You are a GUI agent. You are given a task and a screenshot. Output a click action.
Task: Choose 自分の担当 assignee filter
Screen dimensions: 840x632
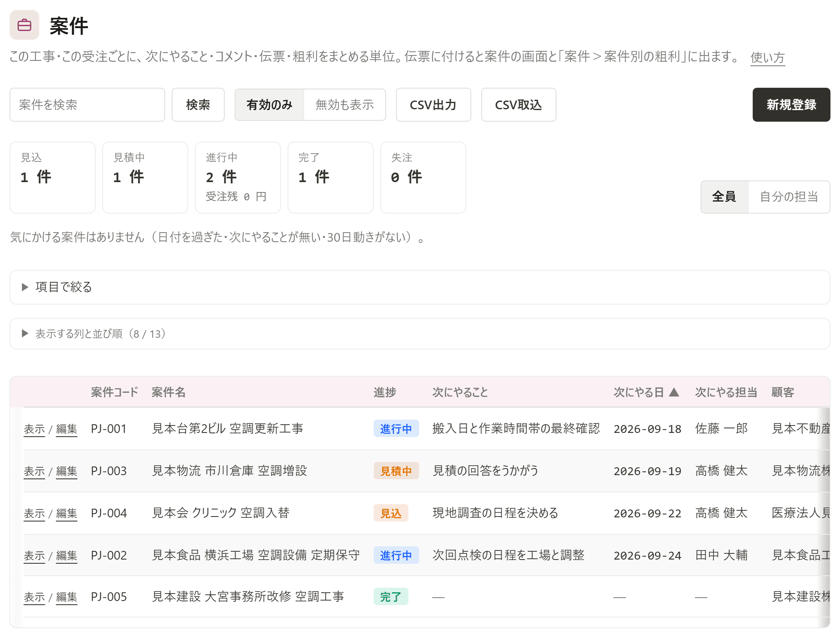coord(789,197)
